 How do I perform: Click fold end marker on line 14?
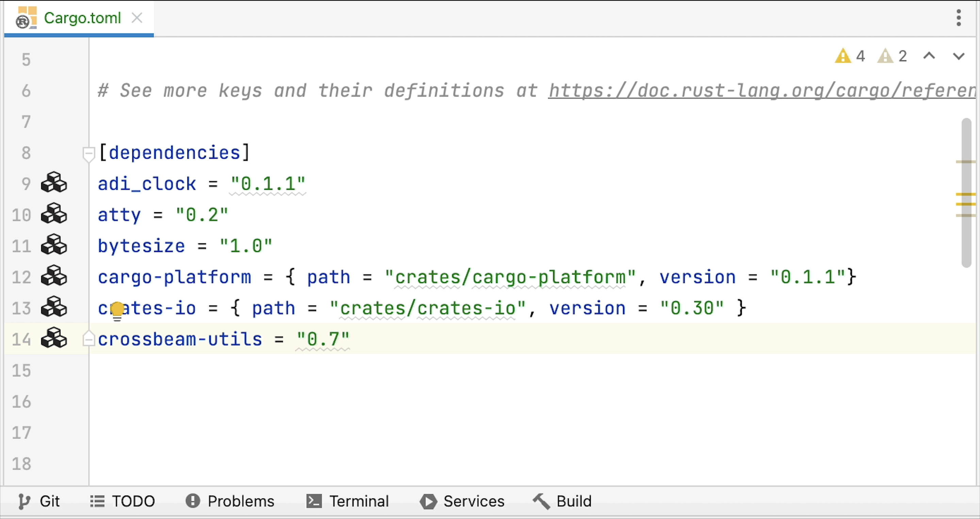88,339
